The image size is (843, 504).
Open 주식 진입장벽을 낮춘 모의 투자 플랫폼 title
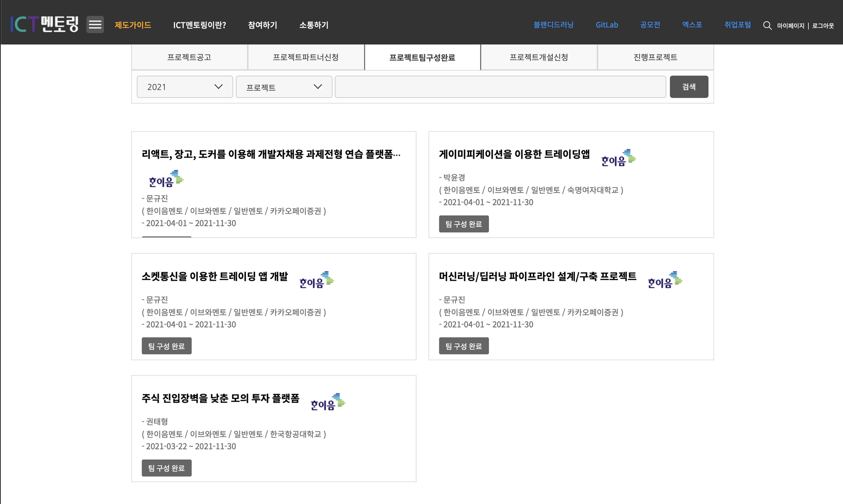220,398
